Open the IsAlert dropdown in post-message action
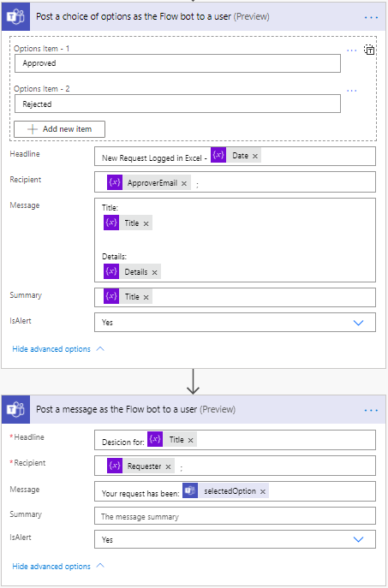The width and height of the screenshot is (388, 588). pyautogui.click(x=235, y=539)
